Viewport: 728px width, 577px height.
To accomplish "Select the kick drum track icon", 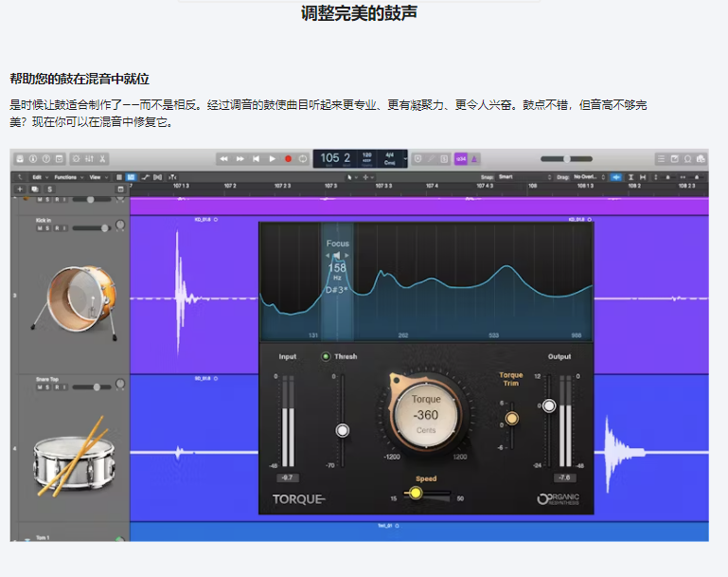I will click(x=74, y=302).
